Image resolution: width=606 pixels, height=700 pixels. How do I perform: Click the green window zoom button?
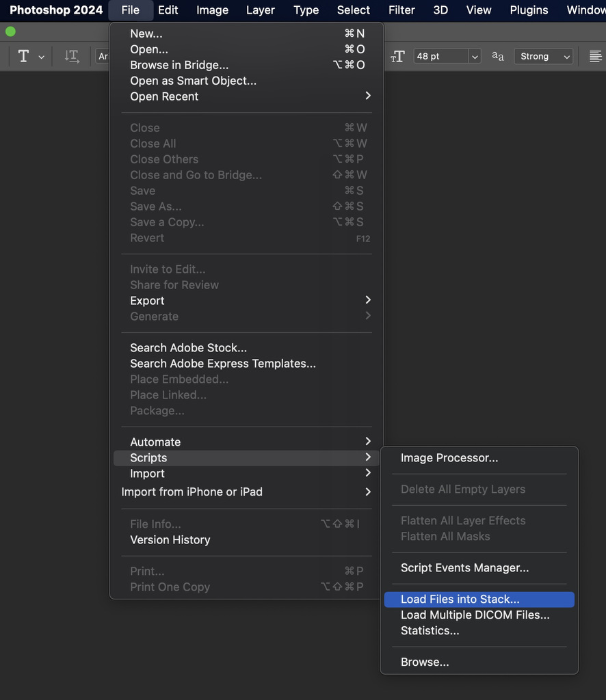(x=10, y=31)
